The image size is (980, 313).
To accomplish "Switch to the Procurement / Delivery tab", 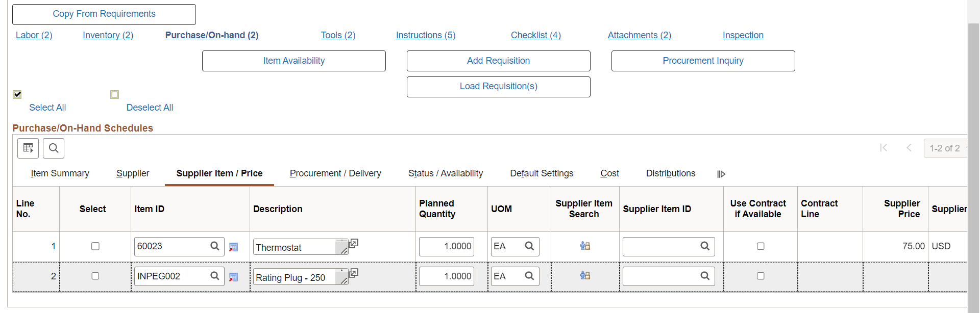I will [x=335, y=173].
